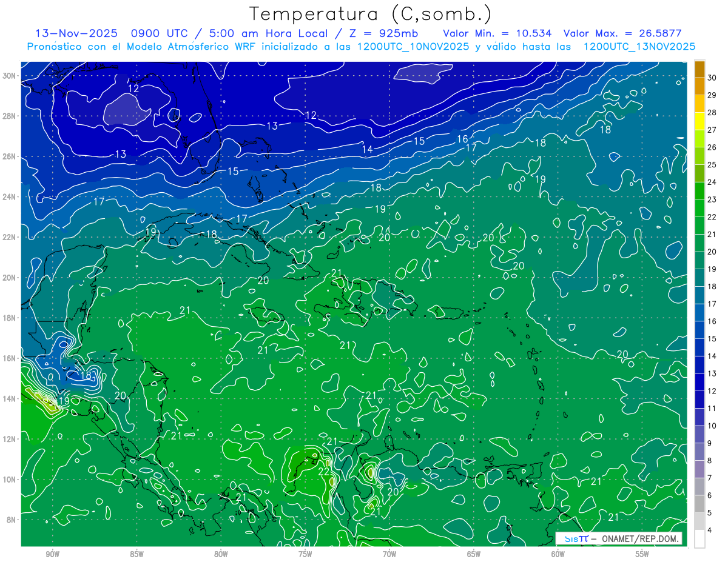This screenshot has width=728, height=562.
Task: Click the 85W longitude axis label
Action: pos(136,554)
